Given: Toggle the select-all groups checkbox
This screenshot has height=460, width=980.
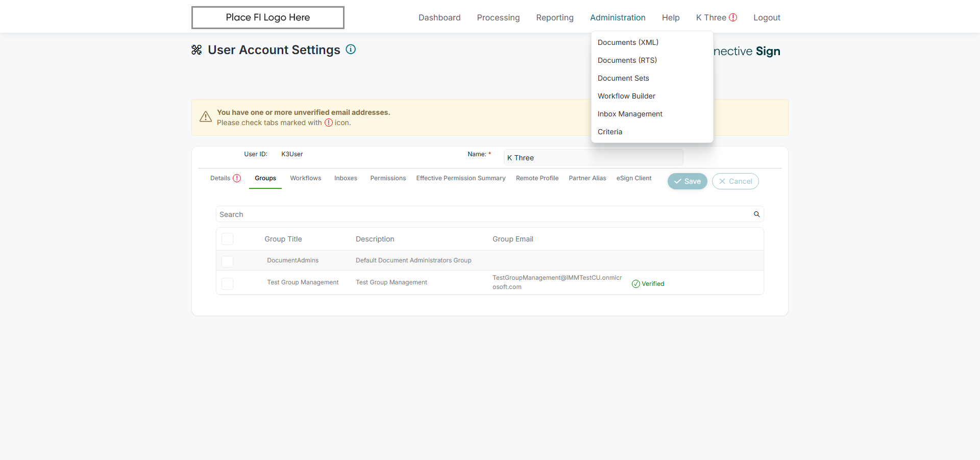Looking at the screenshot, I should point(228,239).
